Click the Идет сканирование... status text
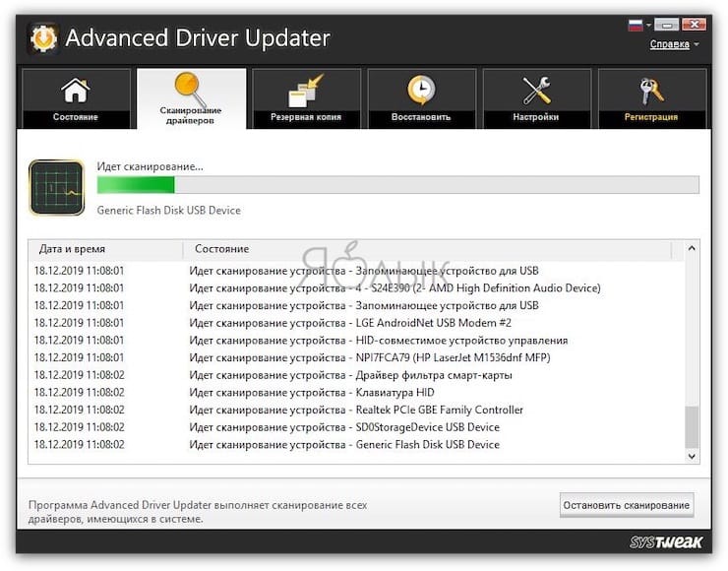728x571 pixels. tap(150, 166)
